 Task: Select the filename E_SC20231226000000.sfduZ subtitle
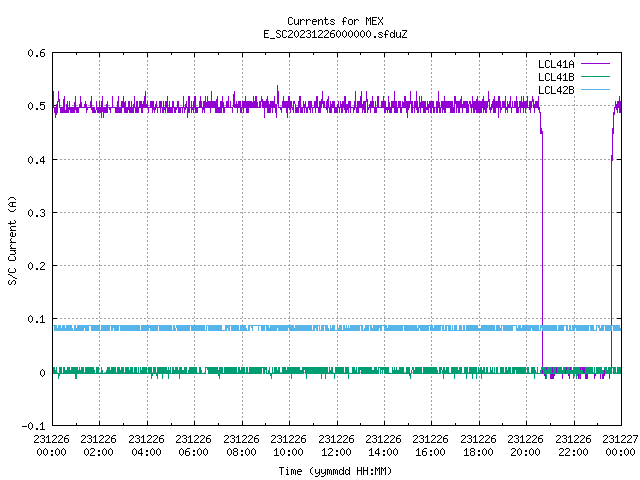coord(335,34)
